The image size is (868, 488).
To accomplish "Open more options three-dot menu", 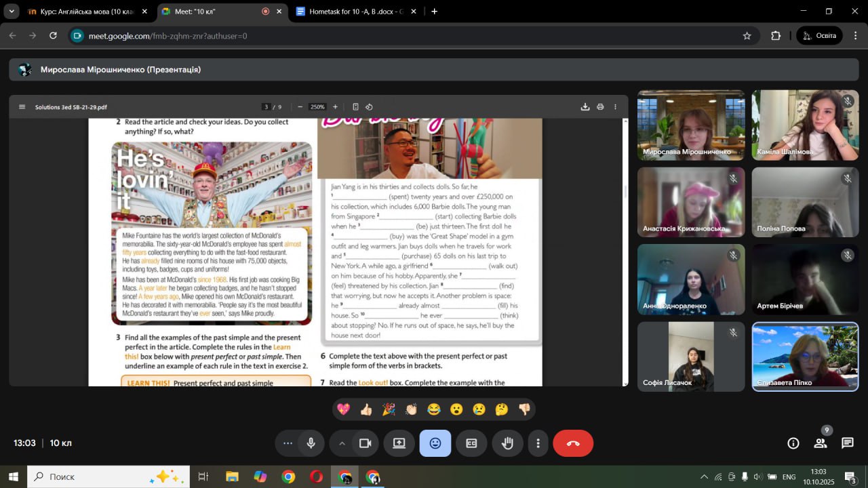I will [538, 443].
